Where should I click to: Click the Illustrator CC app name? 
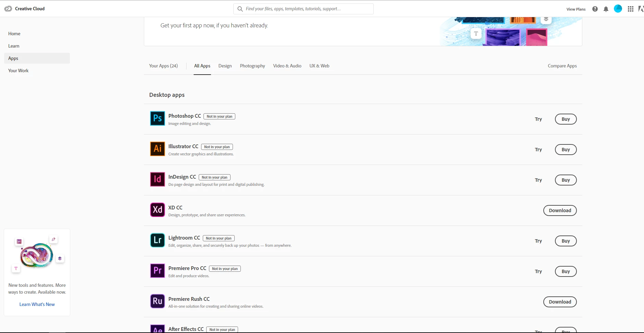pos(183,146)
